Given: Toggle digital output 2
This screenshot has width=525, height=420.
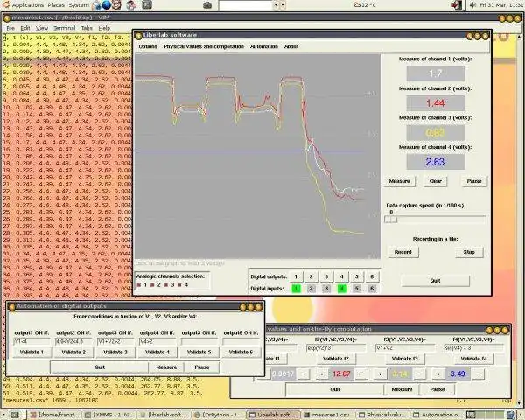Looking at the screenshot, I should click(x=311, y=276).
